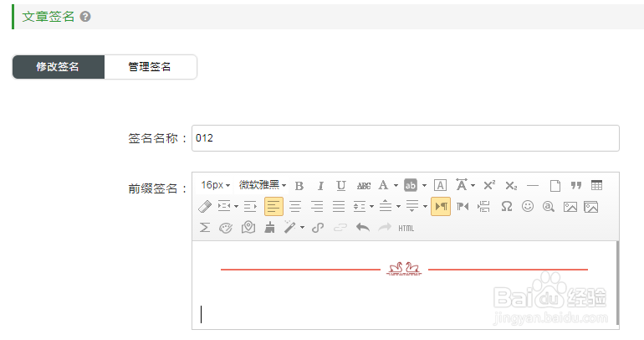The image size is (644, 340).
Task: Toggle italic formatting
Action: point(320,186)
